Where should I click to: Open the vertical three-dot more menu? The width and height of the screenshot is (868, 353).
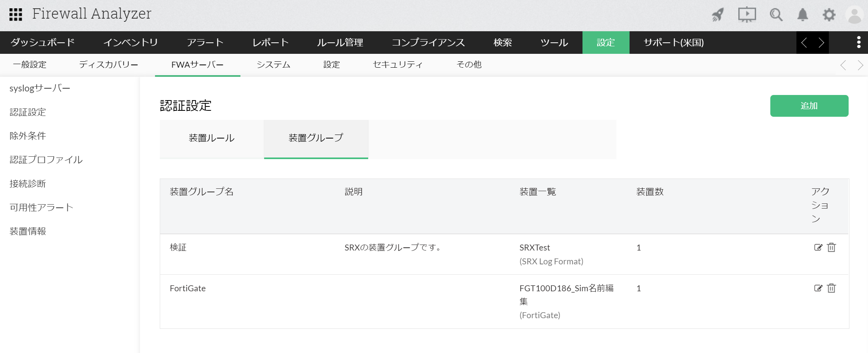(859, 42)
